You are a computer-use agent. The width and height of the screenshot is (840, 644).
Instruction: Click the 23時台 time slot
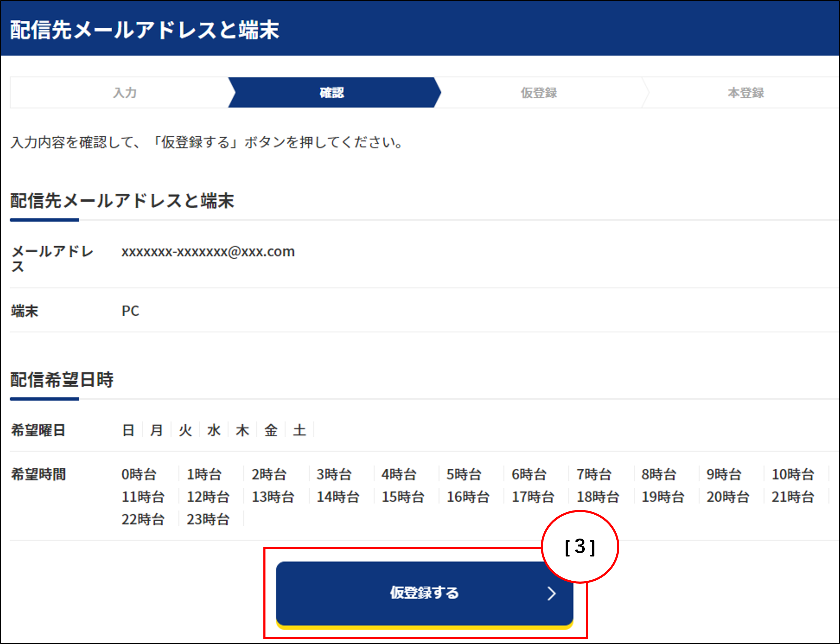click(208, 520)
